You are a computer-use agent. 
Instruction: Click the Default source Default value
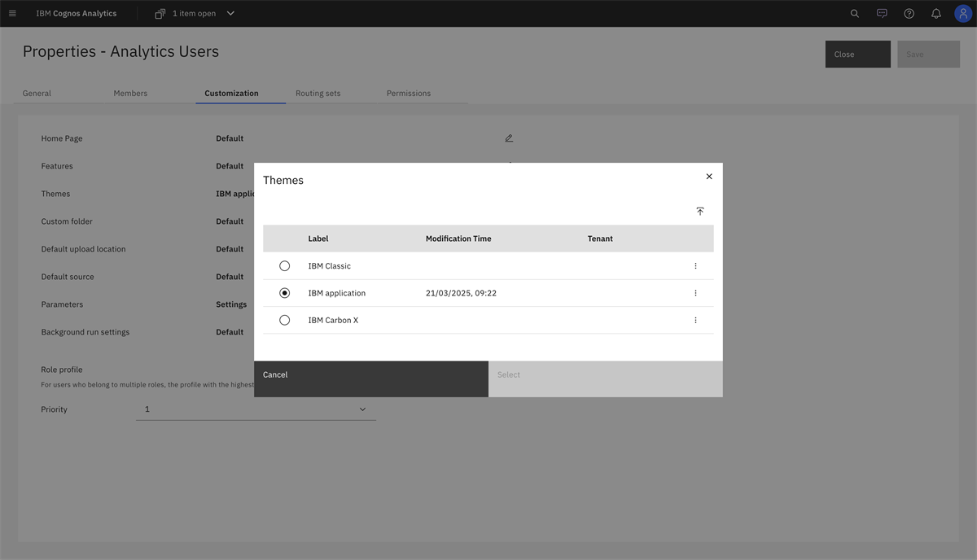230,277
